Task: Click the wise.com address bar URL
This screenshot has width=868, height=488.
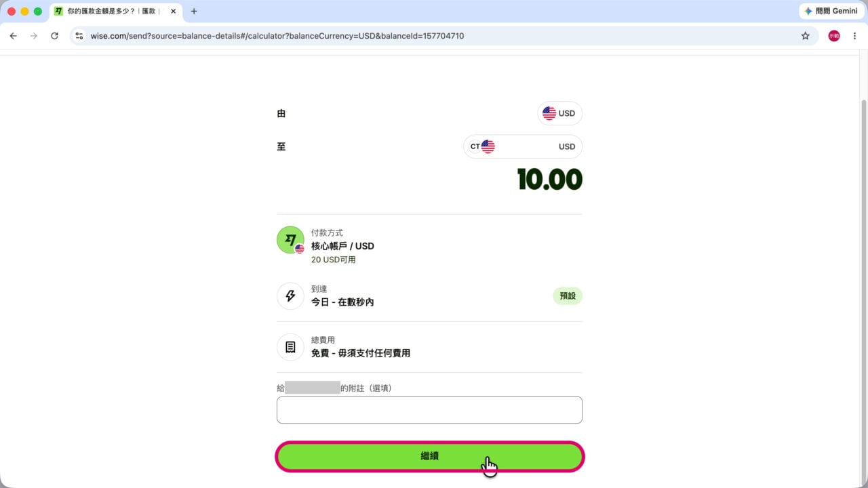Action: click(277, 36)
